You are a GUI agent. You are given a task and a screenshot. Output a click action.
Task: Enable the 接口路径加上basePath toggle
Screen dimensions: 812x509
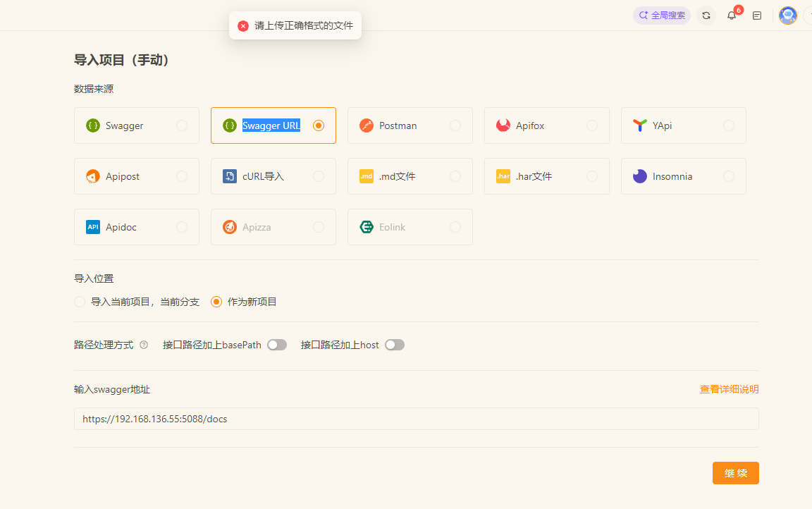(x=276, y=345)
